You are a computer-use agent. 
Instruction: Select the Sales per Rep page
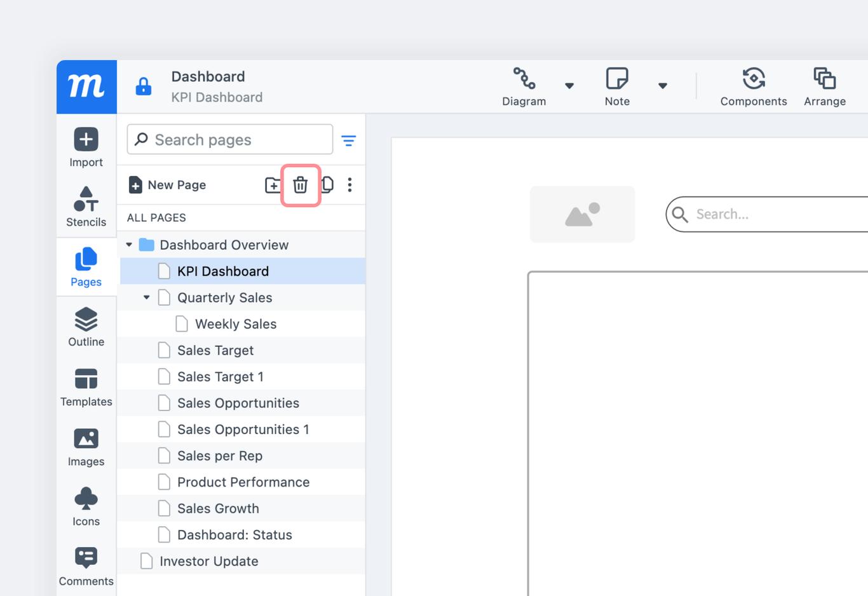tap(241, 456)
